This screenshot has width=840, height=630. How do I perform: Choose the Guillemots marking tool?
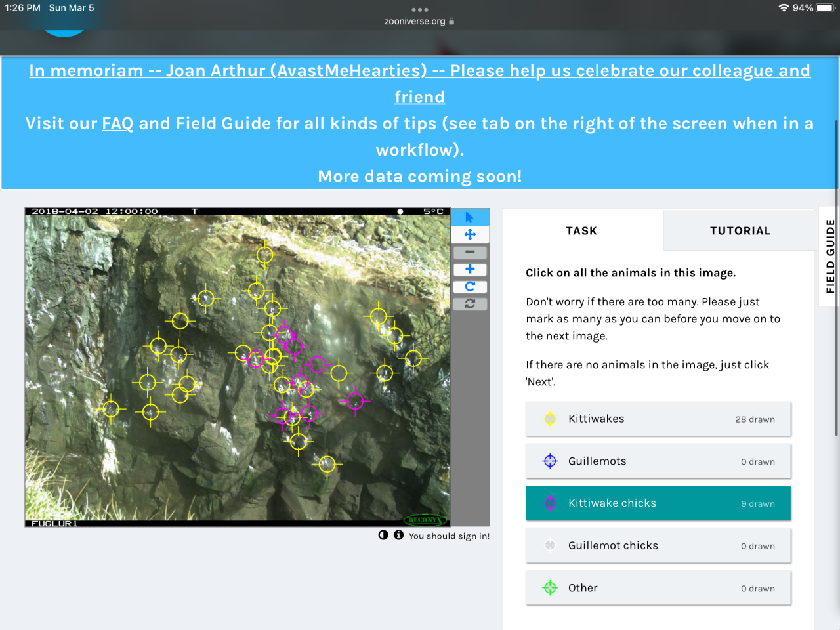click(x=658, y=461)
